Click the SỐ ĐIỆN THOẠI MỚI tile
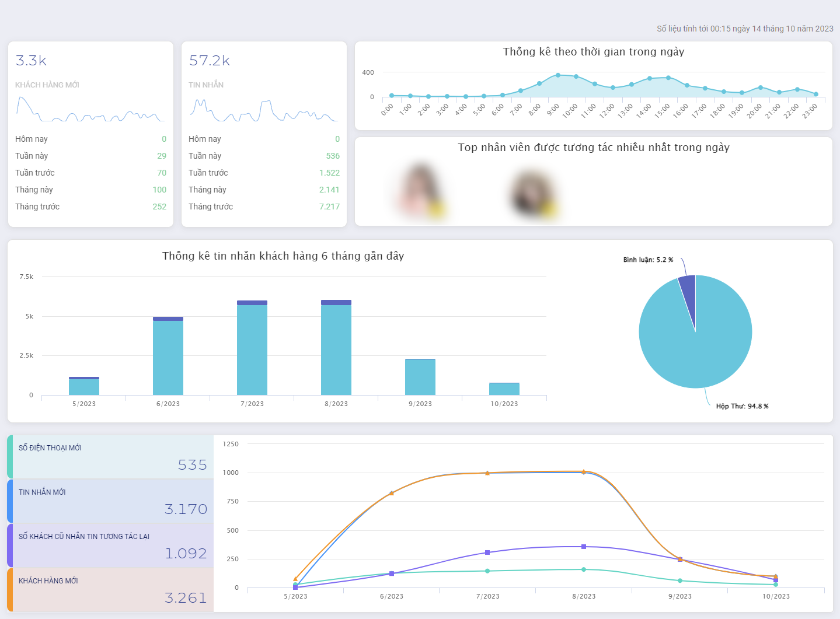Viewport: 840px width, 619px height. click(x=110, y=457)
